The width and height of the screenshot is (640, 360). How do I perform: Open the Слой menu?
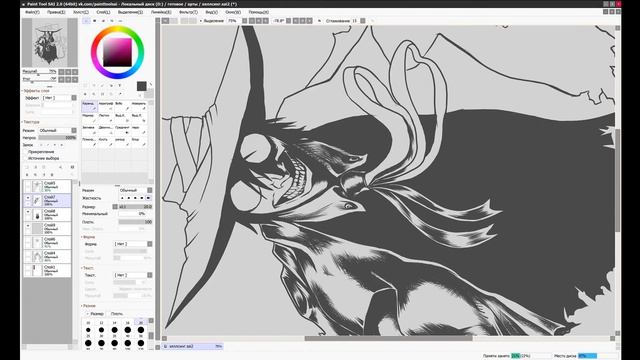click(x=103, y=12)
